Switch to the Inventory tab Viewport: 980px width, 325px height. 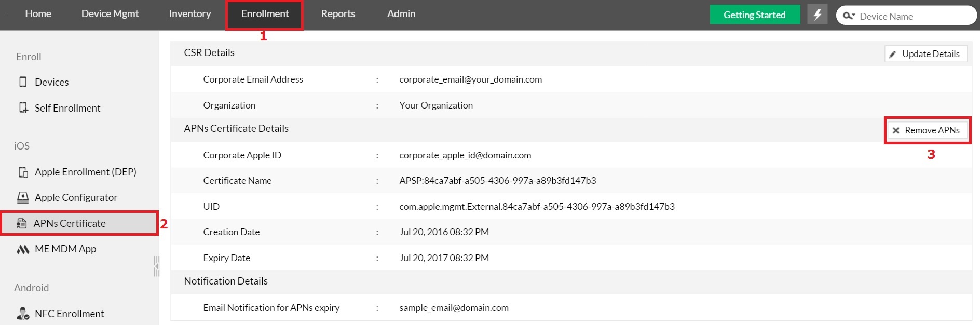pos(190,14)
